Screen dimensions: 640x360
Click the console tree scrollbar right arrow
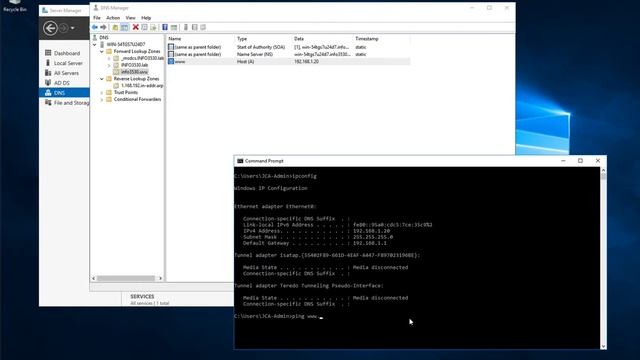click(160, 278)
